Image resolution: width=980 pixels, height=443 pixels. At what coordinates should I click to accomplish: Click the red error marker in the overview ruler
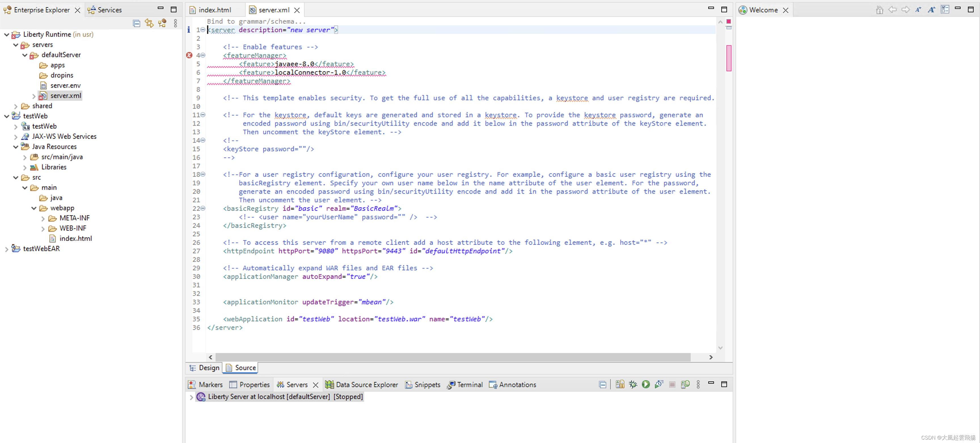point(729,22)
